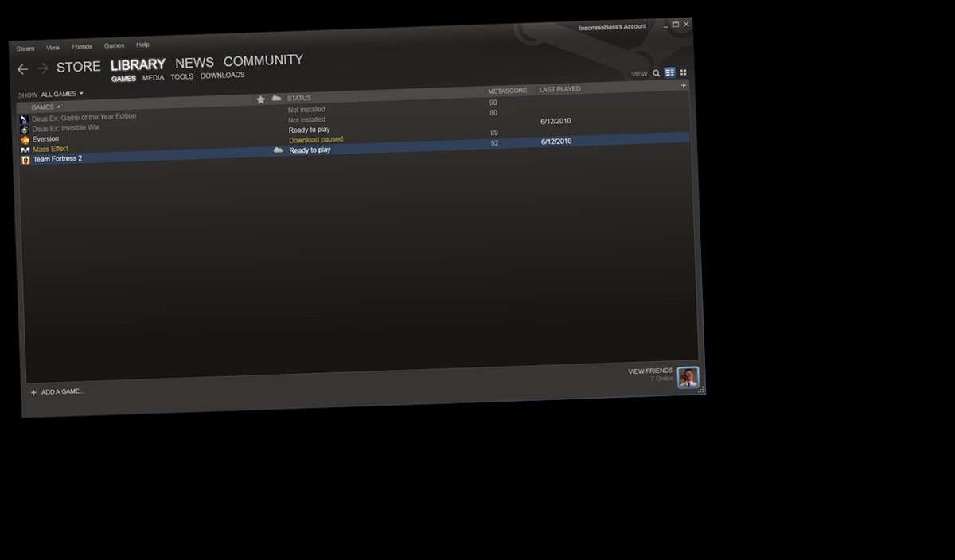Click Team Fortress 2's cloud icon
The width and height of the screenshot is (955, 560).
279,150
